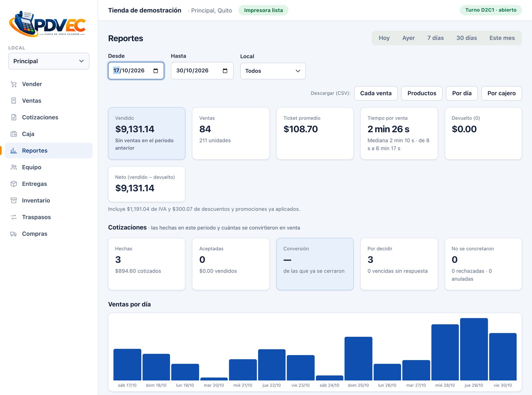Click the Desde date field
This screenshot has width=532, height=395.
[136, 71]
